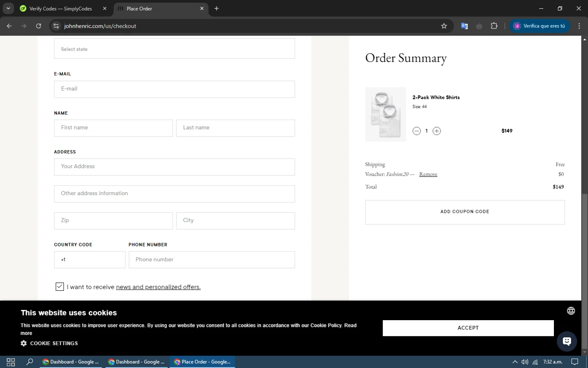Focus the First name field
The image size is (588, 368).
[113, 128]
